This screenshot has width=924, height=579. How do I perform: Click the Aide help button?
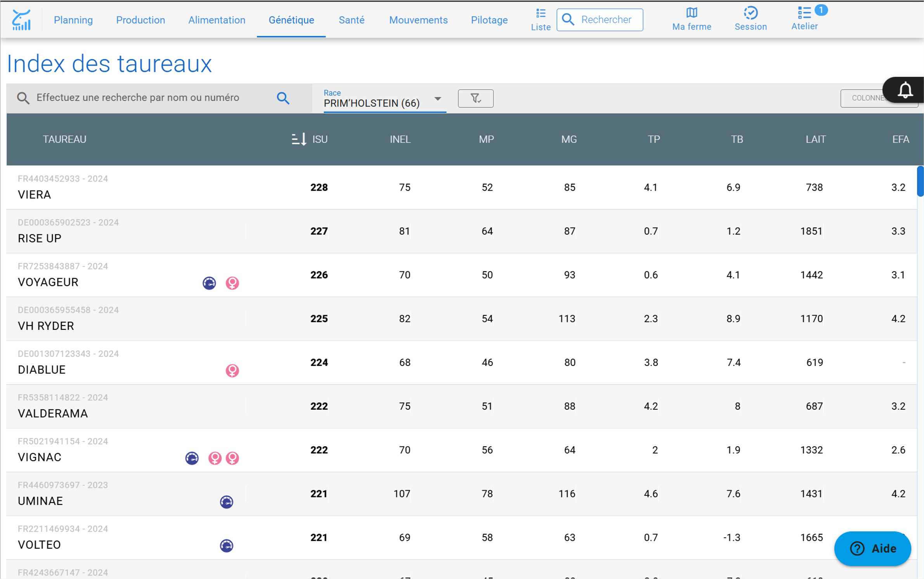[x=872, y=548]
